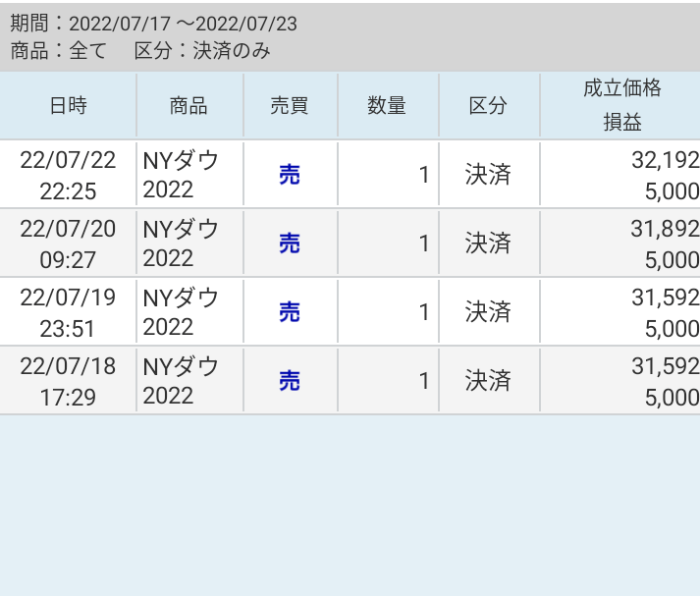Click 決済 in the 22/07/20 row
The image size is (700, 596).
click(x=488, y=244)
